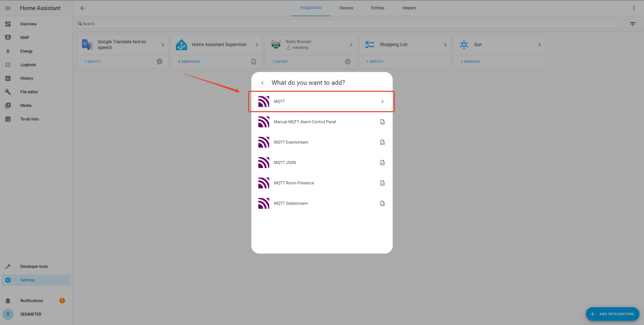Viewport: 644px width, 325px height.
Task: Click the Add Integration button
Action: click(612, 314)
